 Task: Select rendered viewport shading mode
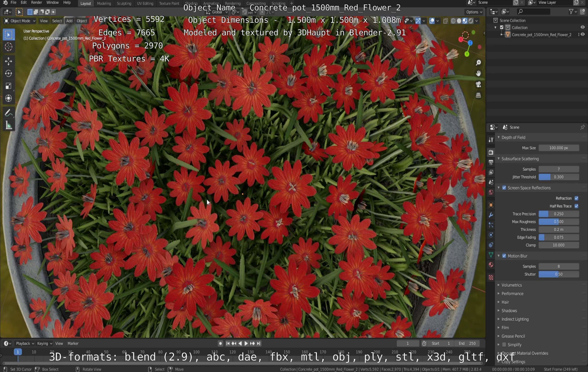[471, 21]
